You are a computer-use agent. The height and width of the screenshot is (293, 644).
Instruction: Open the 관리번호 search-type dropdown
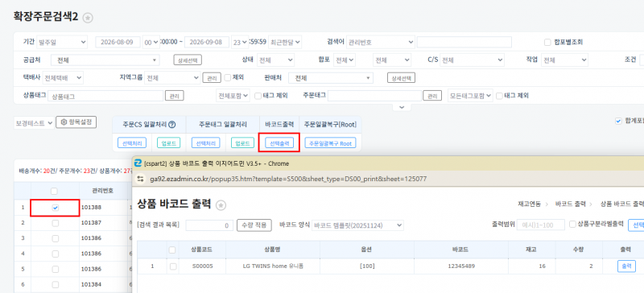381,42
